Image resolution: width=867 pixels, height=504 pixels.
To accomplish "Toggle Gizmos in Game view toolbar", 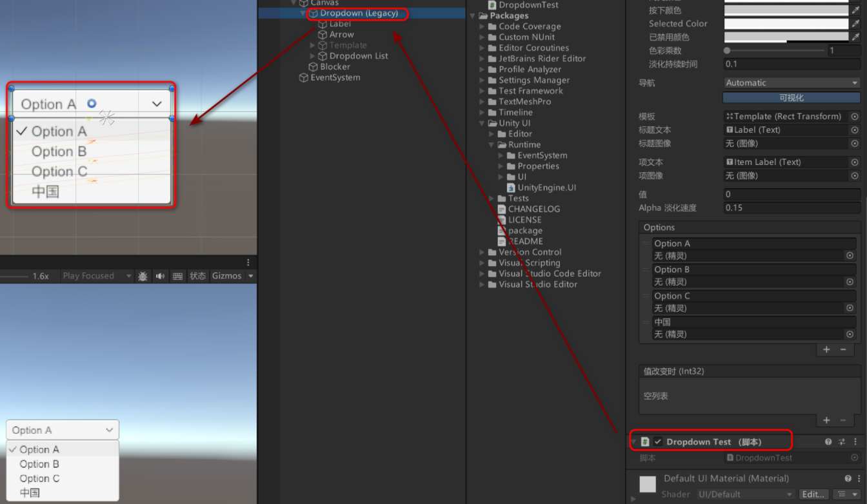I will [226, 276].
